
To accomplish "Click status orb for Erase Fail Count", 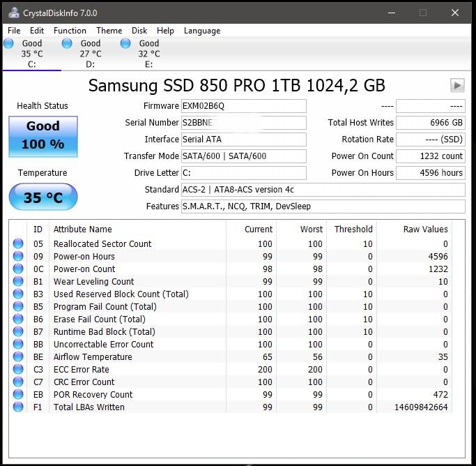I will (x=18, y=319).
